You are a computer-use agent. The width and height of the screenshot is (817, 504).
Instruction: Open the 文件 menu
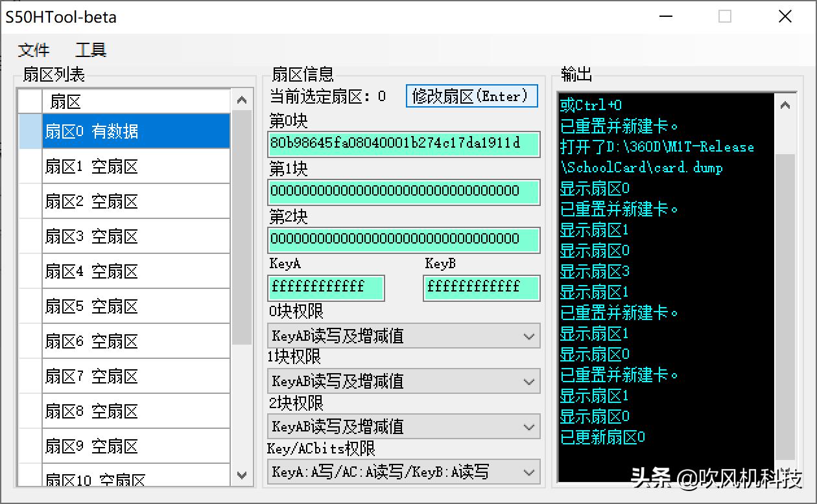34,50
